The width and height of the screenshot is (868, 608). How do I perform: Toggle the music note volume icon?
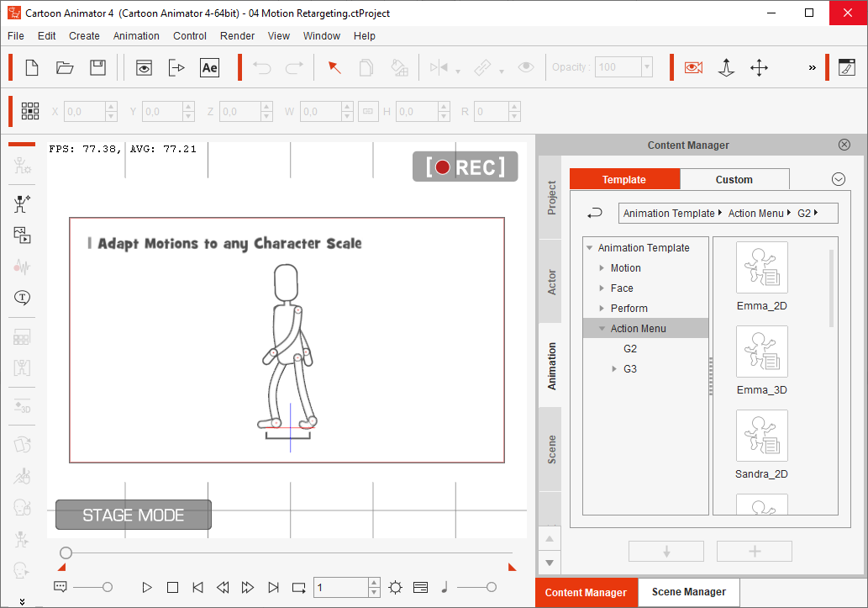[x=444, y=587]
